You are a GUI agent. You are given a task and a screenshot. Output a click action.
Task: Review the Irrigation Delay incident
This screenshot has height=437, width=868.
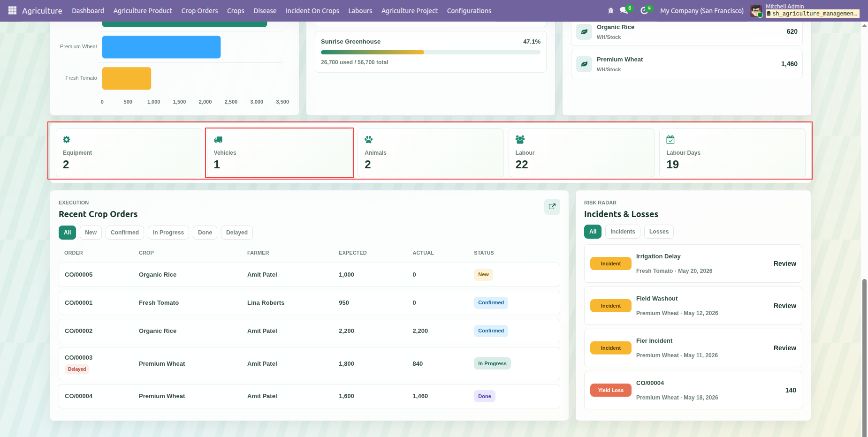click(784, 264)
